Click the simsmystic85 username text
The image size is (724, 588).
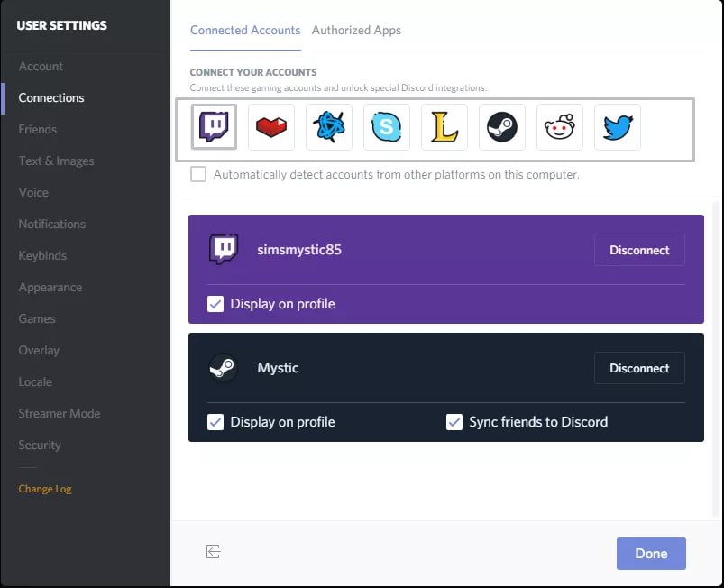point(299,250)
